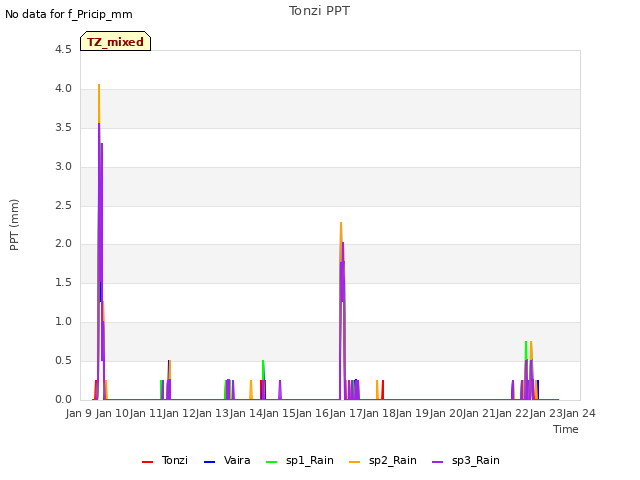Click the 3.5 y-axis tick label
This screenshot has width=640, height=480.
click(63, 127)
